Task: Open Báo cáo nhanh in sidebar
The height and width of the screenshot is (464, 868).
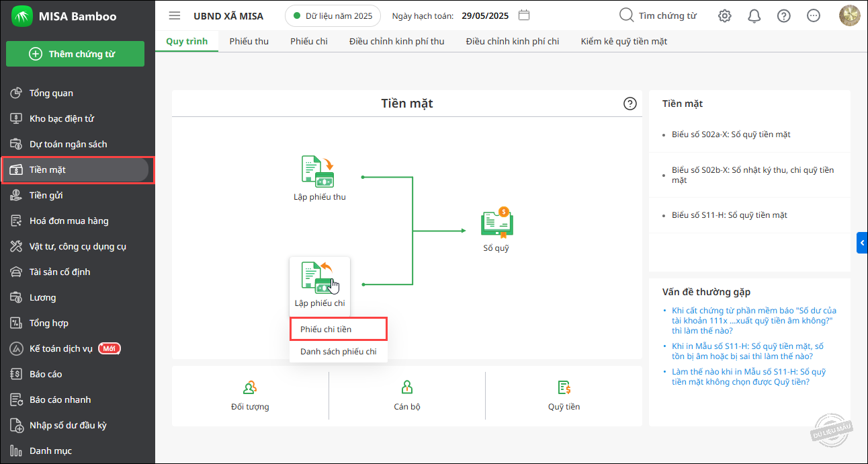Action: 77,399
